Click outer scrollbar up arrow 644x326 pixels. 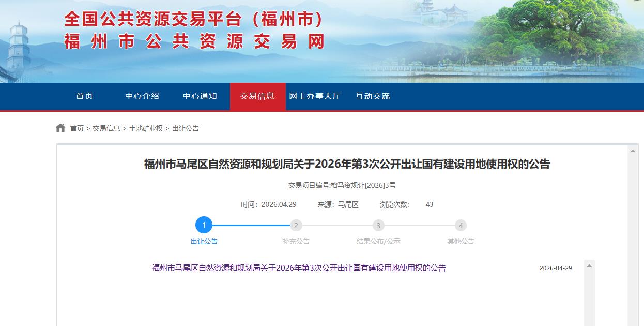pos(633,151)
